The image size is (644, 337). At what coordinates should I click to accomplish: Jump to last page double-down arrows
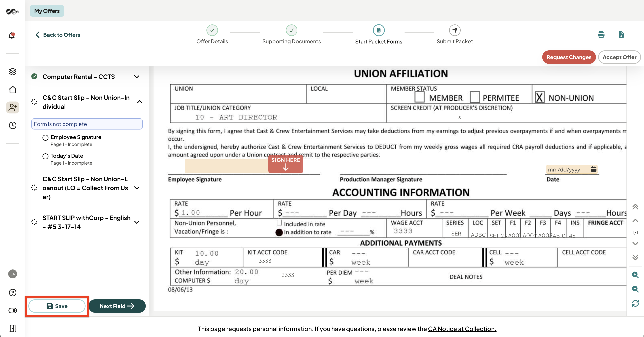click(x=635, y=257)
